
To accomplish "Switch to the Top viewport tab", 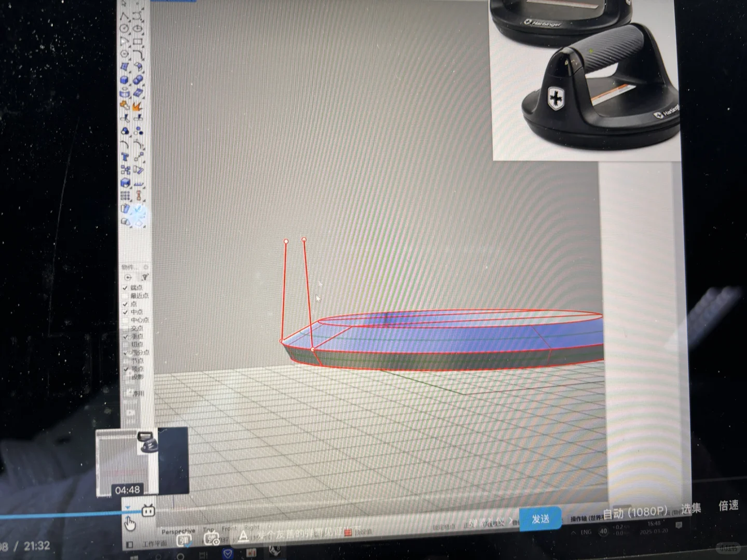I will click(x=209, y=529).
